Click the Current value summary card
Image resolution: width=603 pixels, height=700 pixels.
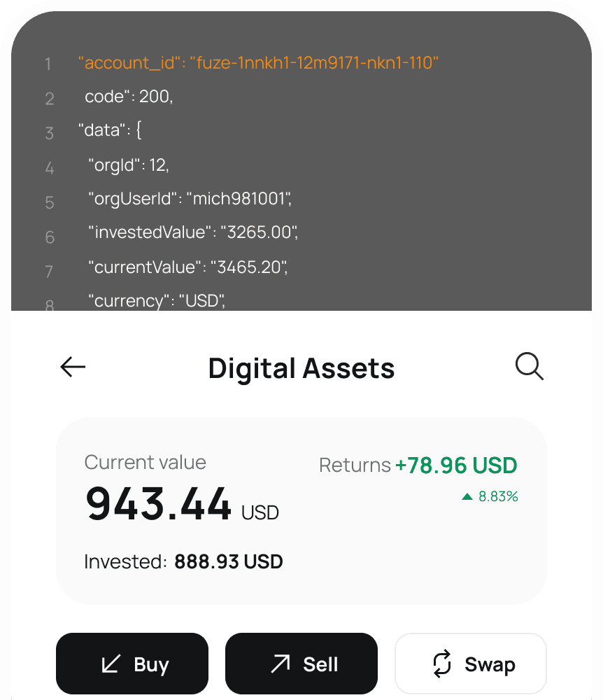coord(301,511)
